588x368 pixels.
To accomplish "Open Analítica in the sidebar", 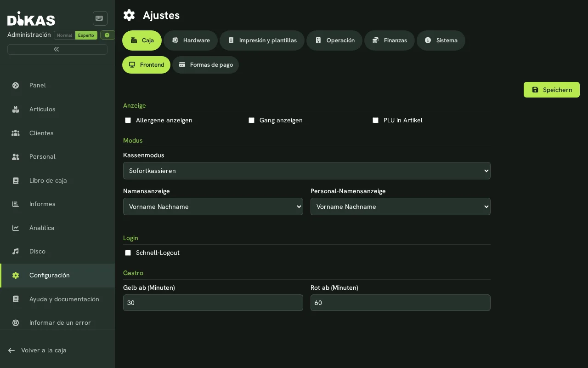I will [x=57, y=228].
